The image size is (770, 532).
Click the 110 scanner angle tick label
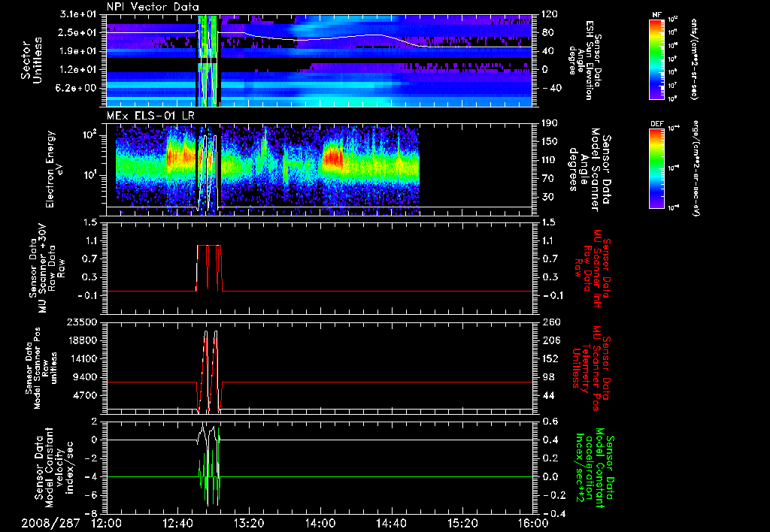click(550, 160)
